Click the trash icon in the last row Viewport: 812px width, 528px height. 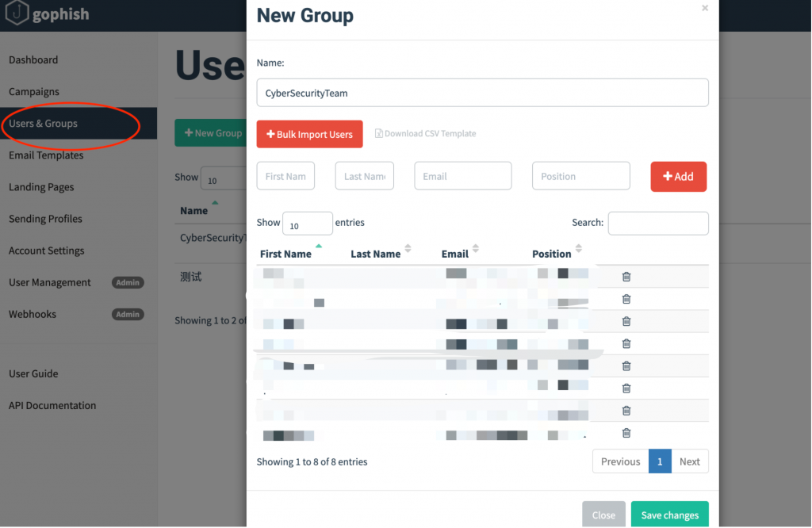pos(626,433)
